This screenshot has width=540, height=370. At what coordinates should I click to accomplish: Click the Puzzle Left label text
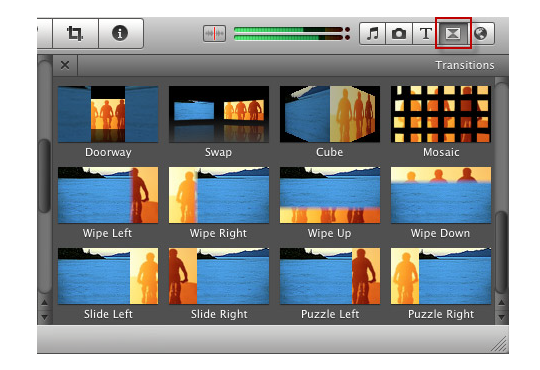point(330,314)
